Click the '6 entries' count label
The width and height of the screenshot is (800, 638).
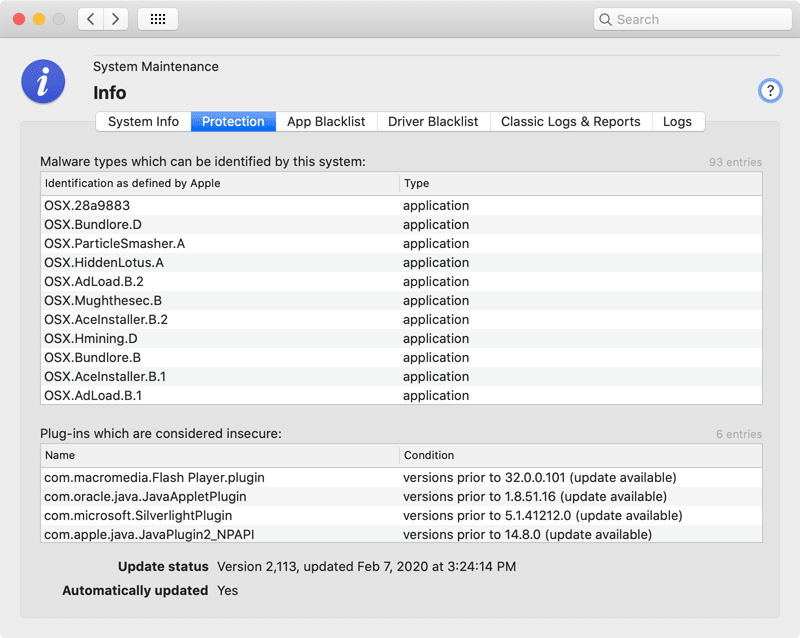point(739,434)
